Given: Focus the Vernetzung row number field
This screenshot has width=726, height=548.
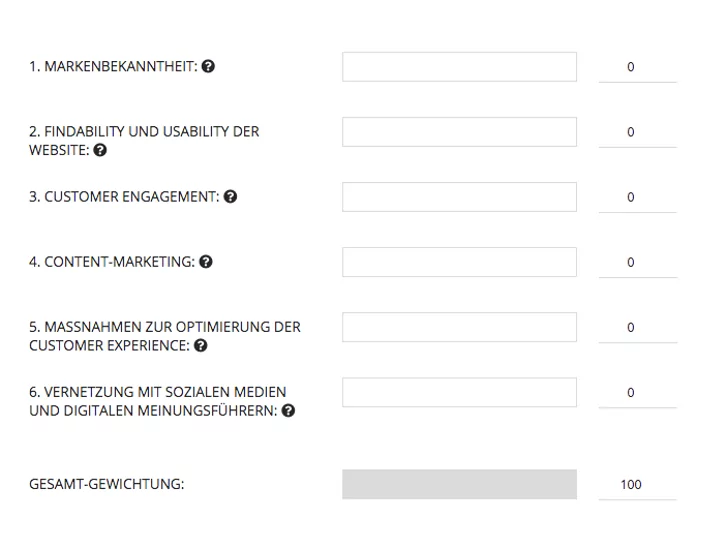Looking at the screenshot, I should pyautogui.click(x=638, y=392).
